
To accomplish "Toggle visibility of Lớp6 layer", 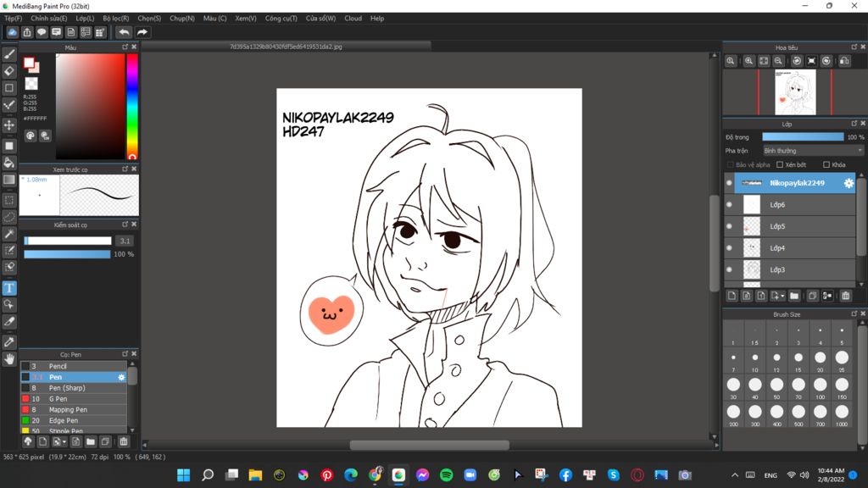I will click(729, 205).
